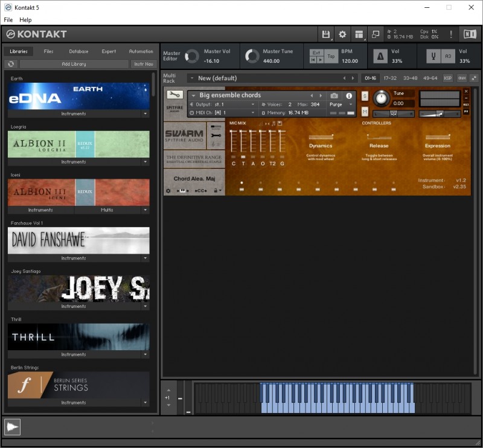Click the Add Library button
This screenshot has width=483, height=448.
pyautogui.click(x=74, y=64)
